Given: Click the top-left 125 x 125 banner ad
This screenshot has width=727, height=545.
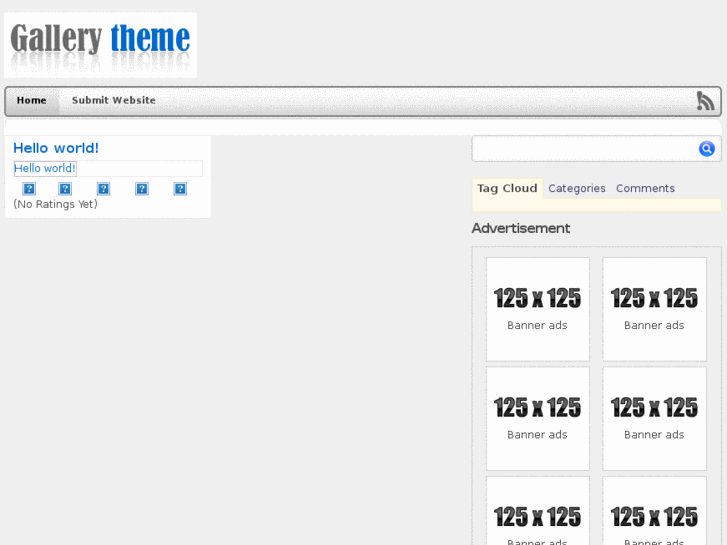Looking at the screenshot, I should [537, 309].
